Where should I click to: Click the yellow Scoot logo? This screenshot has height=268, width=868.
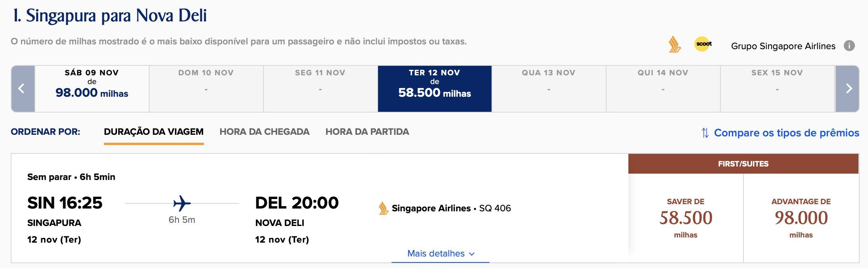pos(703,44)
